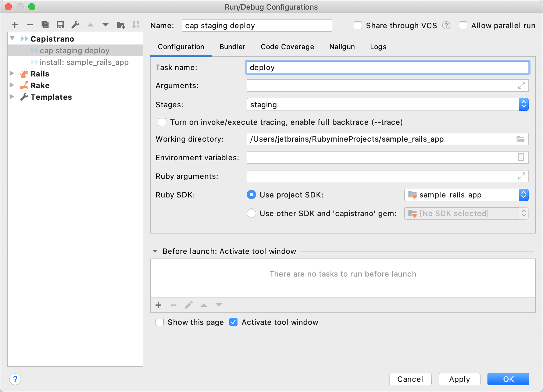Select the install: sample_rails_app configuration
The height and width of the screenshot is (392, 543).
[x=84, y=62]
